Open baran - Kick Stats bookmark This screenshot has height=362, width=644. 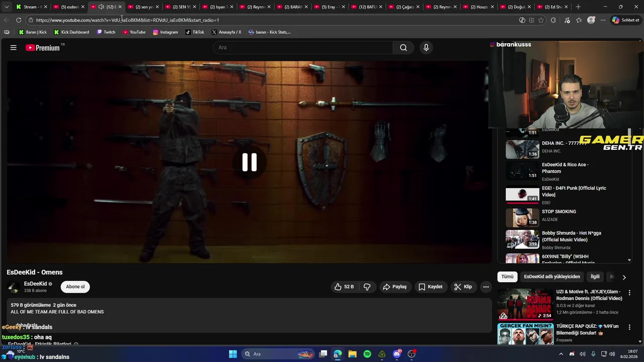tap(270, 32)
